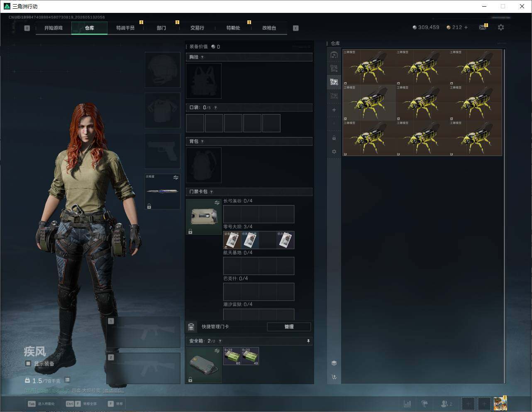Click the 快捷管理门卡 card icon

(191, 327)
